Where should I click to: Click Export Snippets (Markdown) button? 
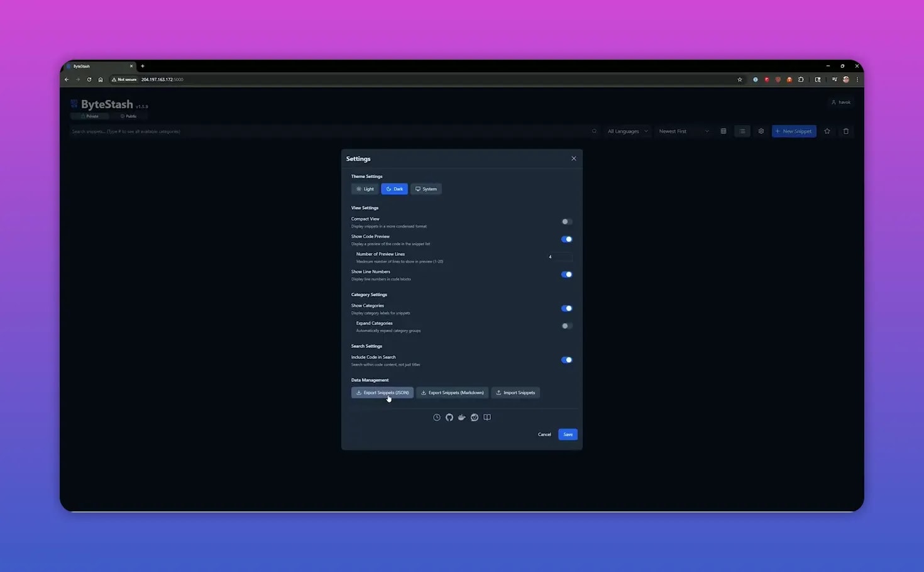(452, 393)
